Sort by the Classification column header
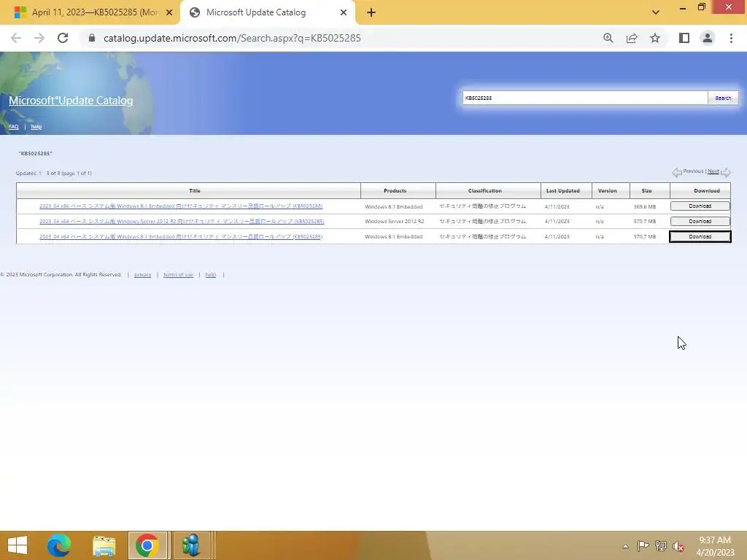Image resolution: width=747 pixels, height=560 pixels. tap(484, 190)
